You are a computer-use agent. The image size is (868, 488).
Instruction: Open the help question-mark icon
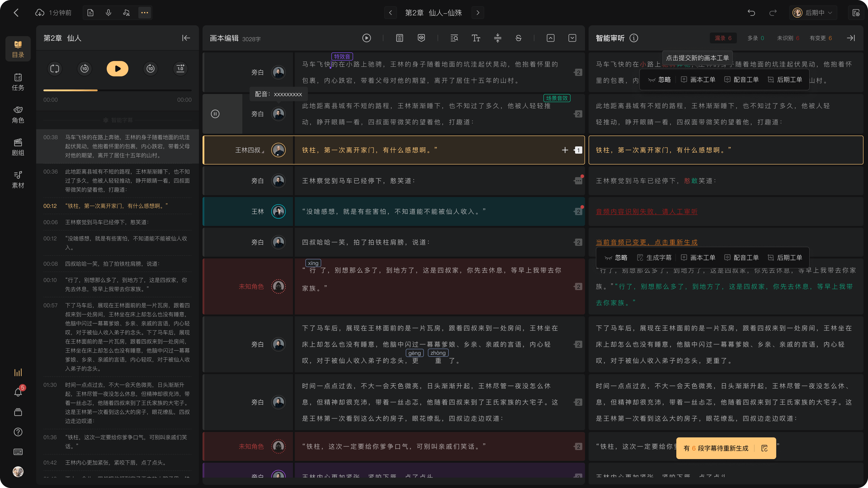18,432
